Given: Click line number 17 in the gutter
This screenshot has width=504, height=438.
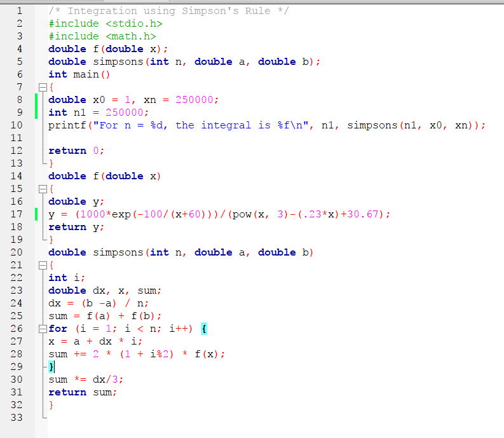Looking at the screenshot, I should pyautogui.click(x=19, y=214).
